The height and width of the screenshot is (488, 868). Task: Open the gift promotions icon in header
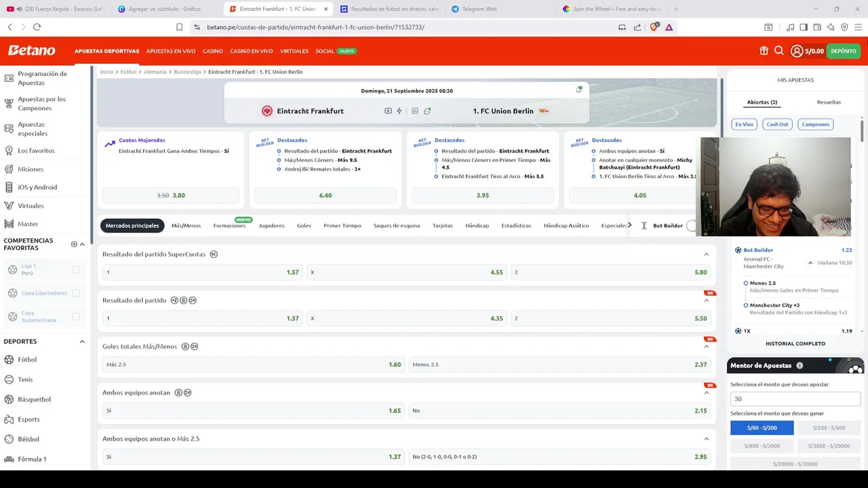click(764, 51)
